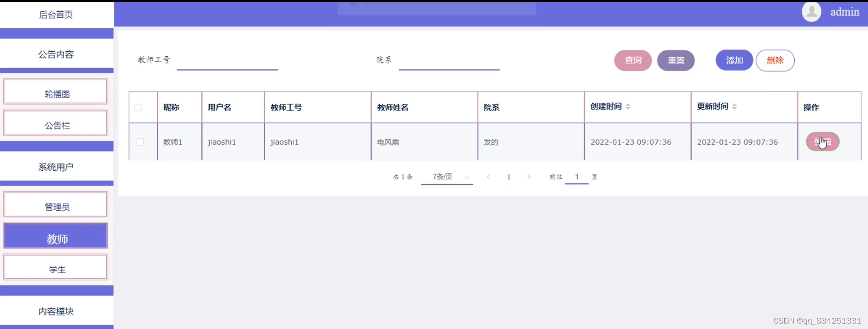
Task: Check the 教师1 row checkbox
Action: pyautogui.click(x=140, y=142)
